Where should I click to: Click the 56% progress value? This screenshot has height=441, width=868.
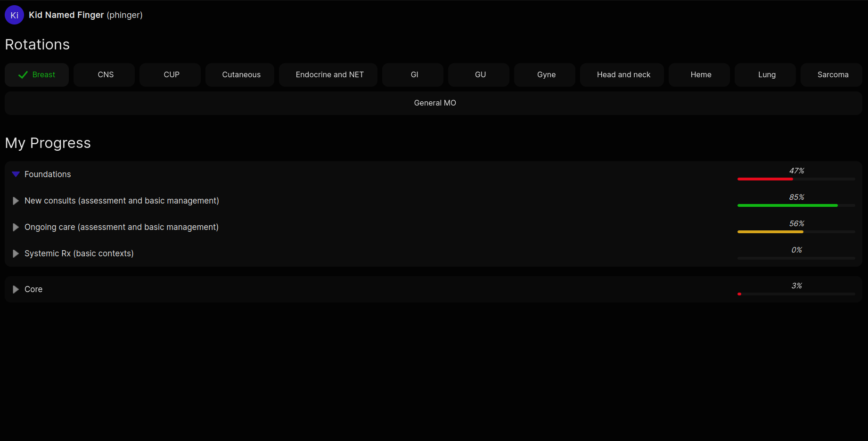click(796, 223)
